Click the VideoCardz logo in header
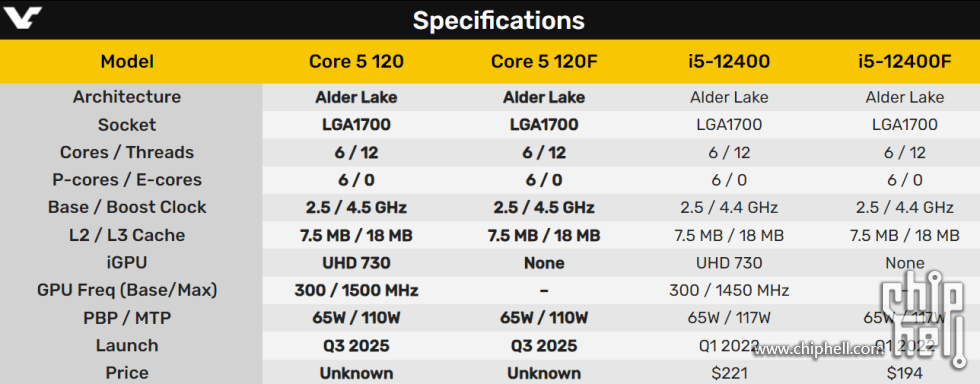The height and width of the screenshot is (384, 980). [x=21, y=17]
